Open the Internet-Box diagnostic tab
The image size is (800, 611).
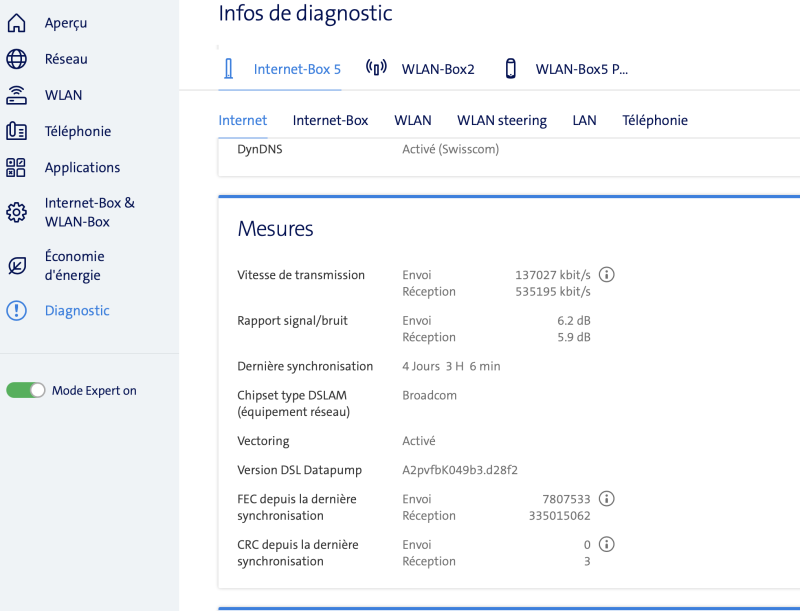pos(330,121)
